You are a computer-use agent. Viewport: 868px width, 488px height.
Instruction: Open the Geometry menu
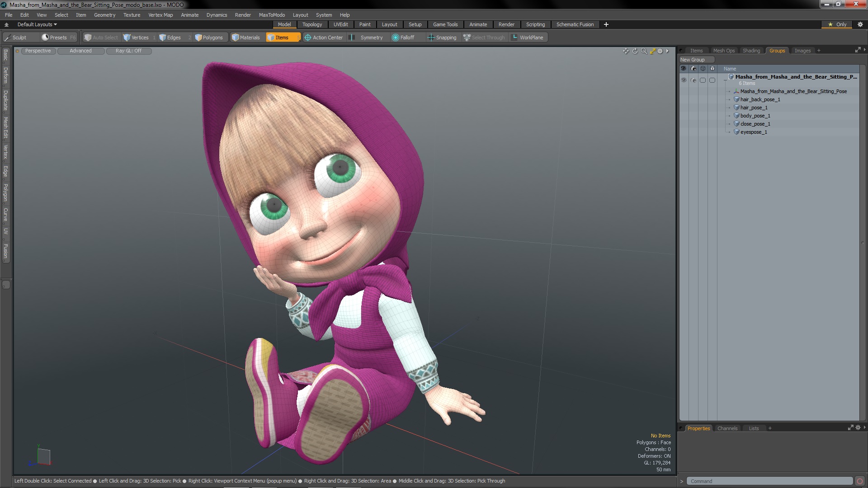coord(104,15)
